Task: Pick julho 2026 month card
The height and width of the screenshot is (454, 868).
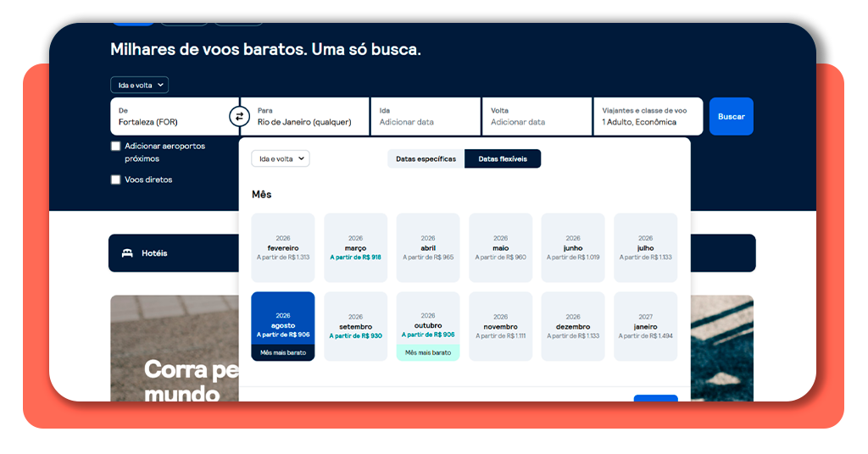Action: tap(645, 247)
